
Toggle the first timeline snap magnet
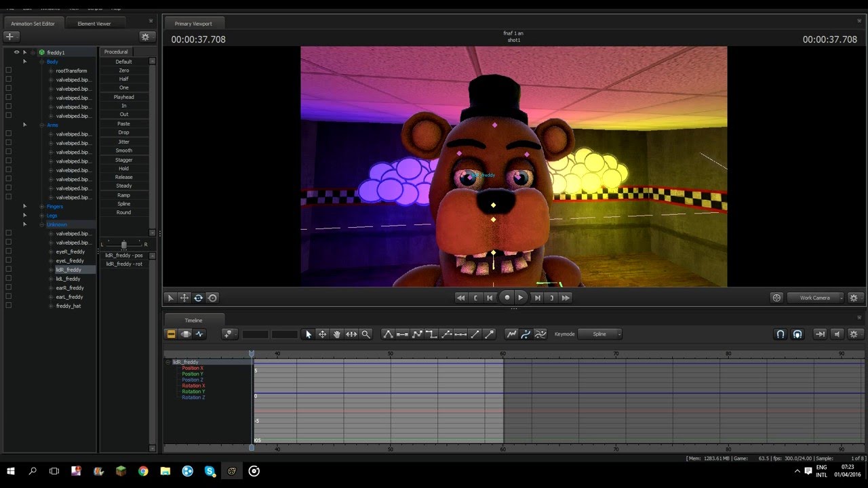point(781,334)
